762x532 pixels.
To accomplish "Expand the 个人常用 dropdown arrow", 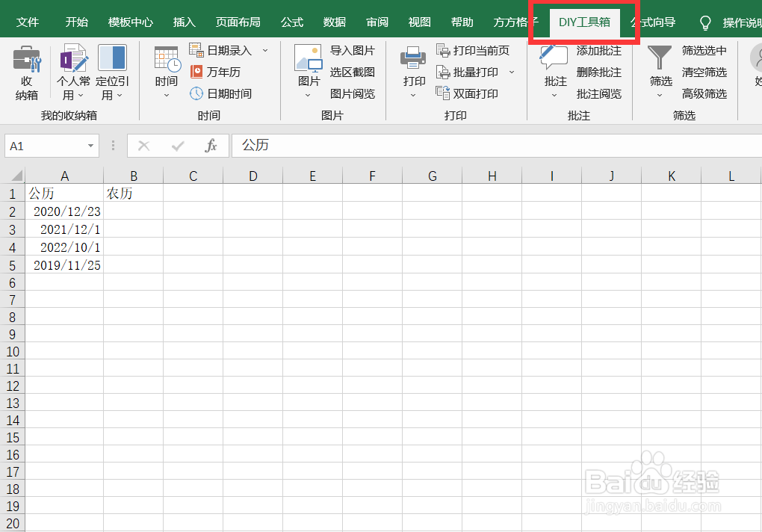I will (81, 95).
